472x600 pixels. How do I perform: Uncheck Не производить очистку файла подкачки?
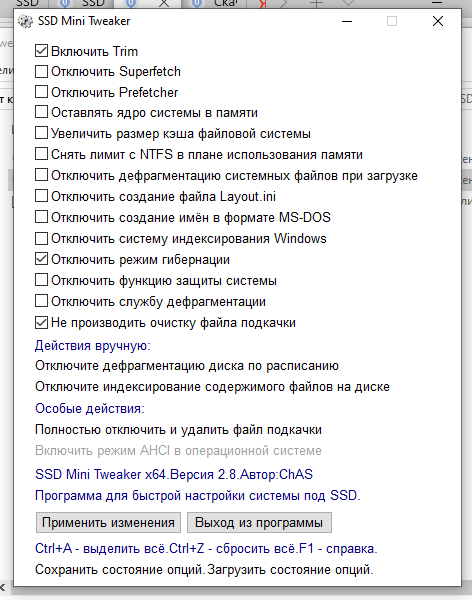point(41,323)
